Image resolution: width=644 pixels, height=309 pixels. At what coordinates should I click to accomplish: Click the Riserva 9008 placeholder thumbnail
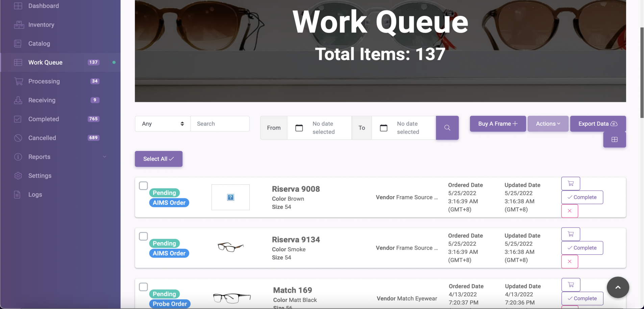(230, 197)
